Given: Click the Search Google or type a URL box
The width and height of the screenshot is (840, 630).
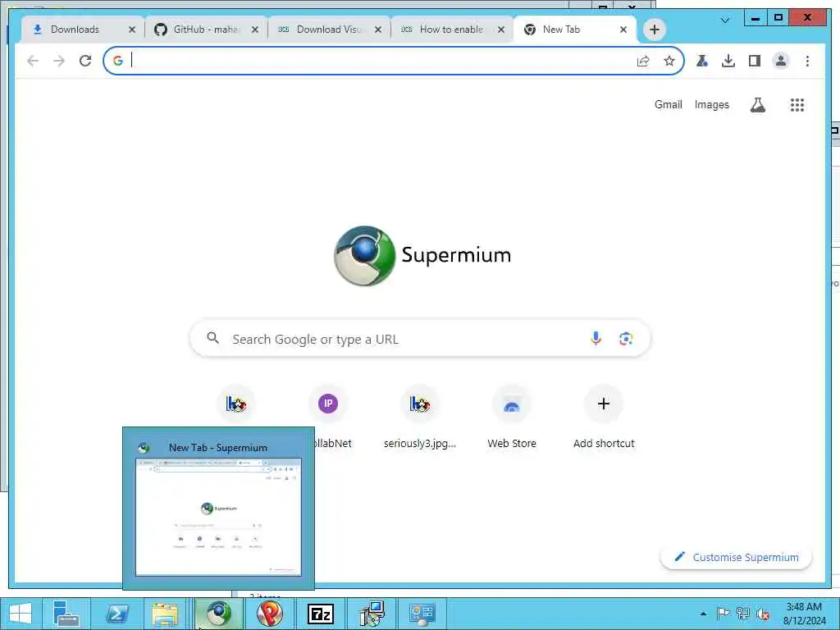Looking at the screenshot, I should (x=421, y=339).
